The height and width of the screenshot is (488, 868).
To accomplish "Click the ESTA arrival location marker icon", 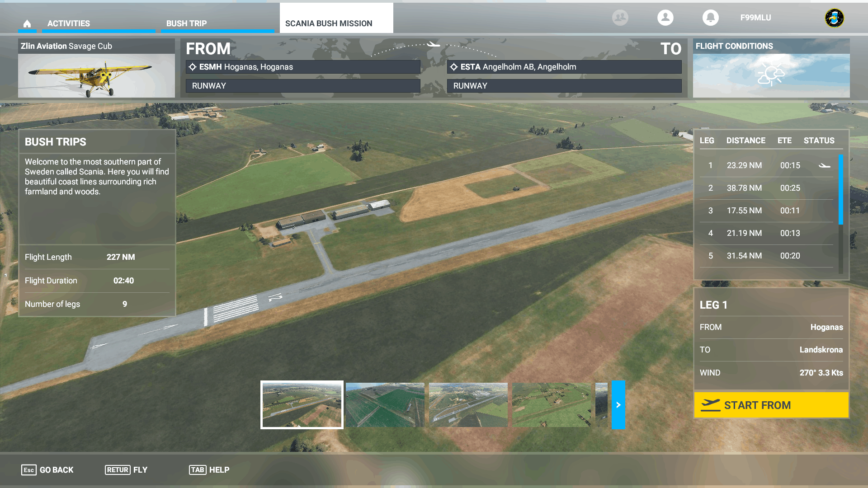I will coord(454,67).
